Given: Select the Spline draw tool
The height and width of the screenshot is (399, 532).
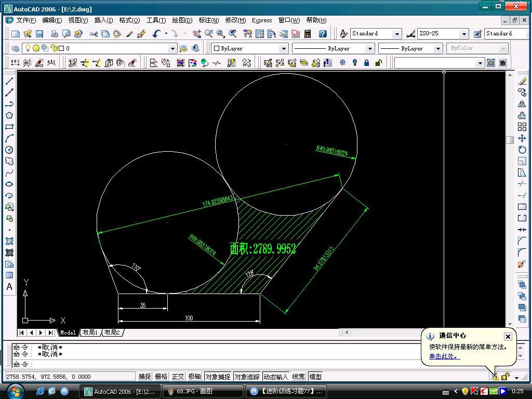Looking at the screenshot, I should click(9, 172).
